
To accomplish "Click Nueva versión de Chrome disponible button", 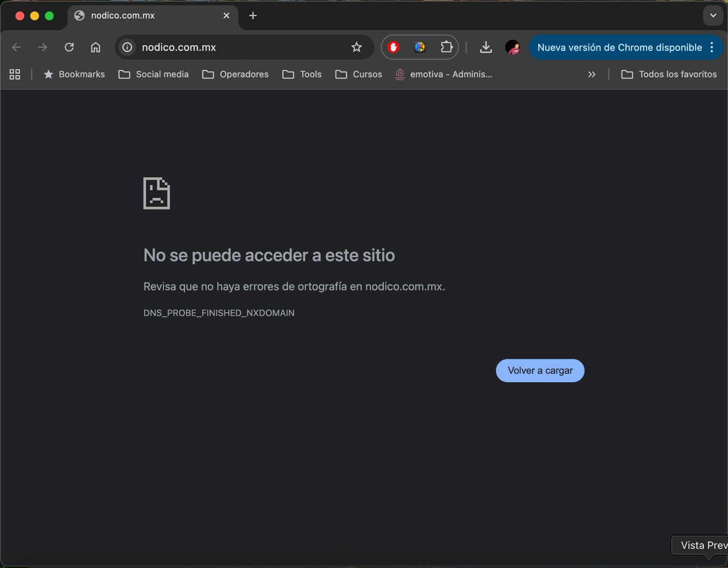I will pos(619,47).
